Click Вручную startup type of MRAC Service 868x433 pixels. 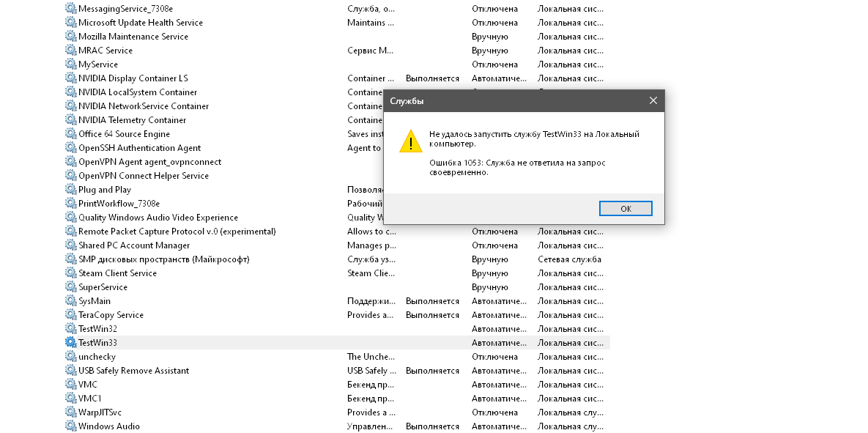tap(490, 51)
